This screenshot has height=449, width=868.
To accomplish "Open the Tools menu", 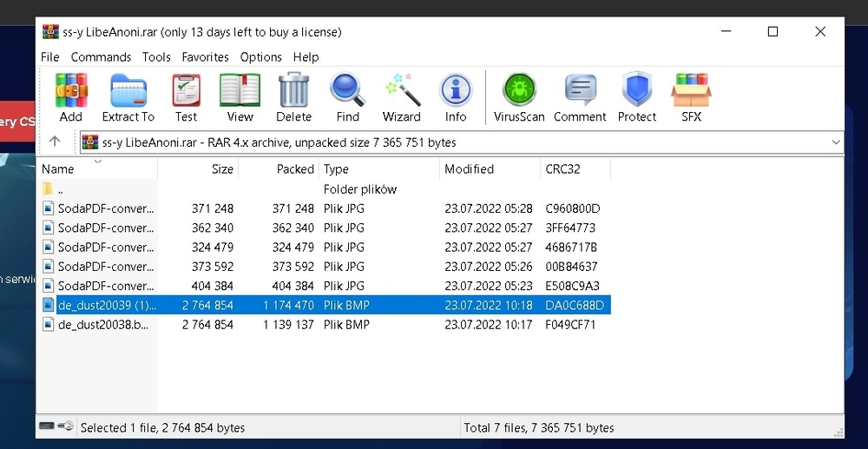I will [x=156, y=57].
